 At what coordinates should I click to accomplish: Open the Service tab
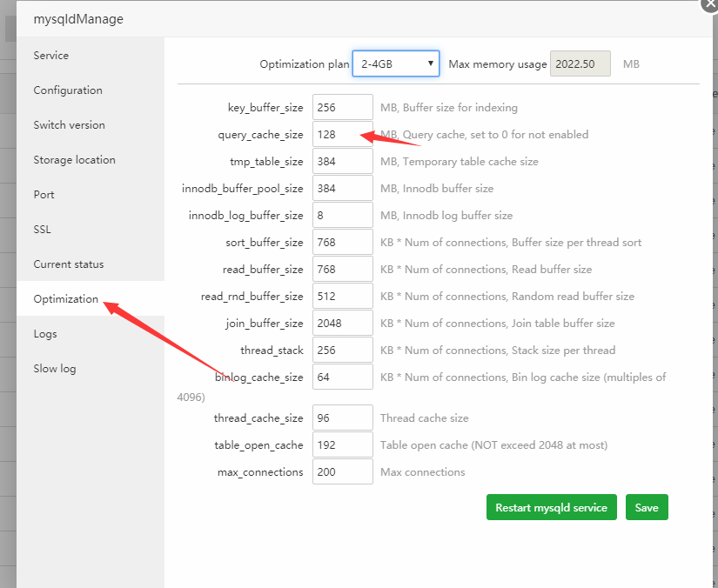pos(51,56)
